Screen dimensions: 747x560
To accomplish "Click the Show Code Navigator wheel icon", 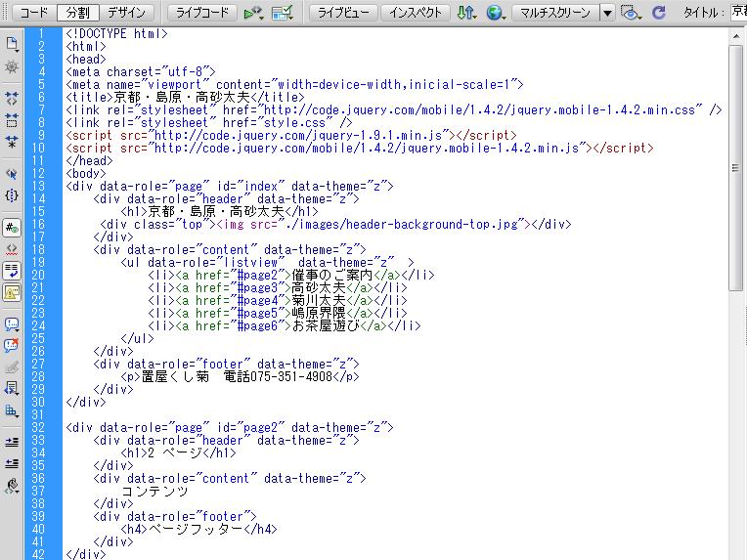I will click(12, 67).
